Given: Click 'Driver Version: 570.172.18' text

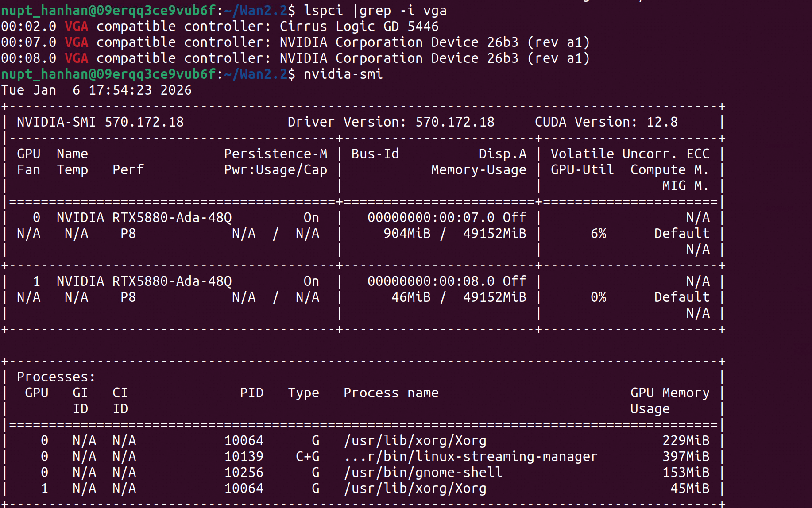Looking at the screenshot, I should (x=391, y=122).
